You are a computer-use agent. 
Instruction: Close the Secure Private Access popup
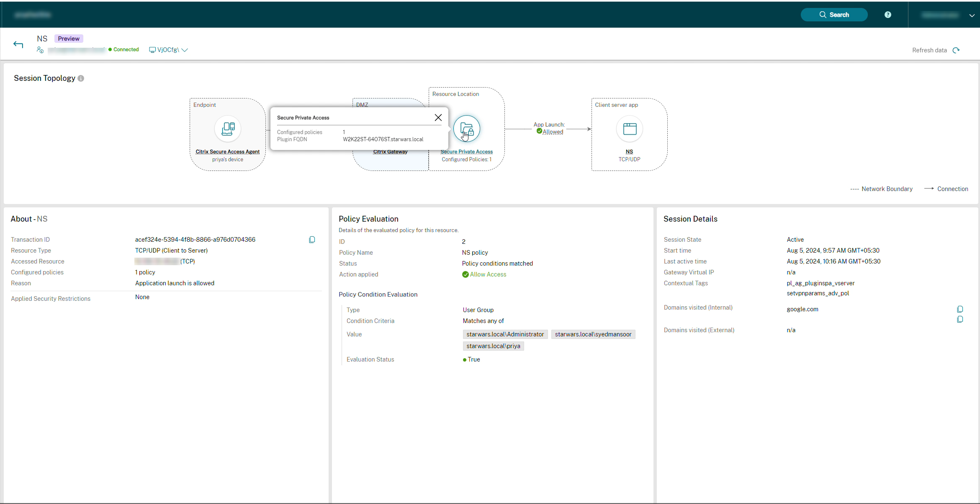tap(439, 118)
